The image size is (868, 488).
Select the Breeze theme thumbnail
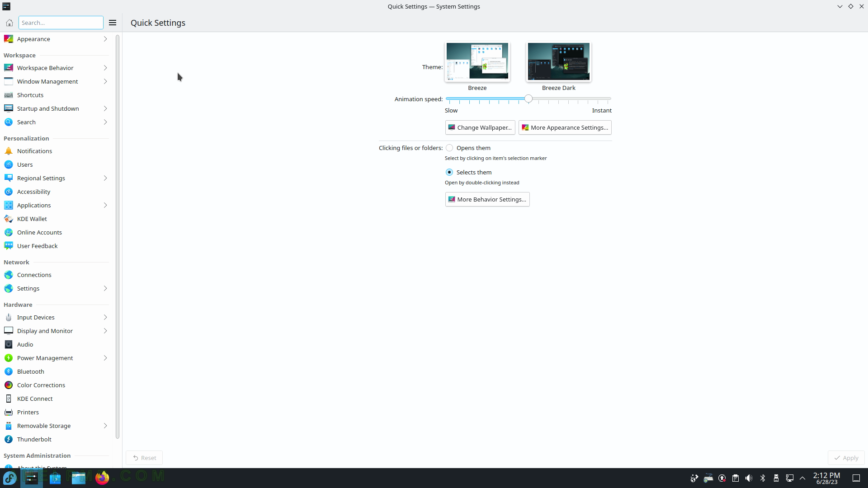pyautogui.click(x=477, y=61)
